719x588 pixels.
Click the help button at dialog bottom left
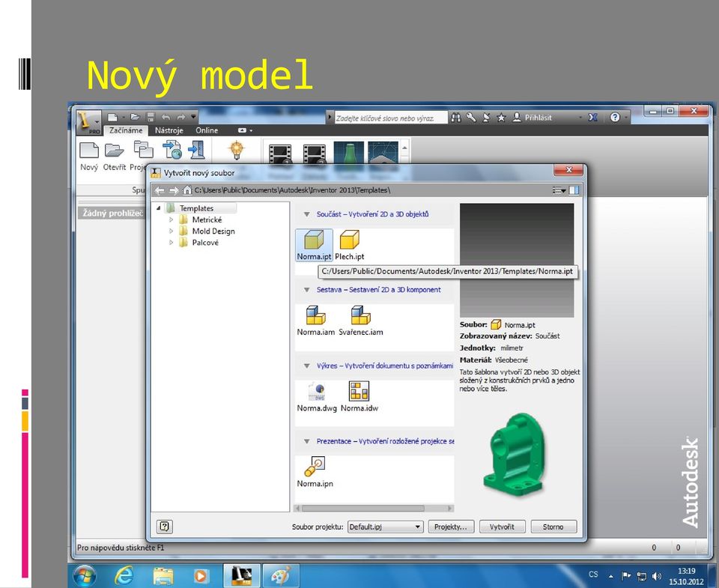click(164, 527)
